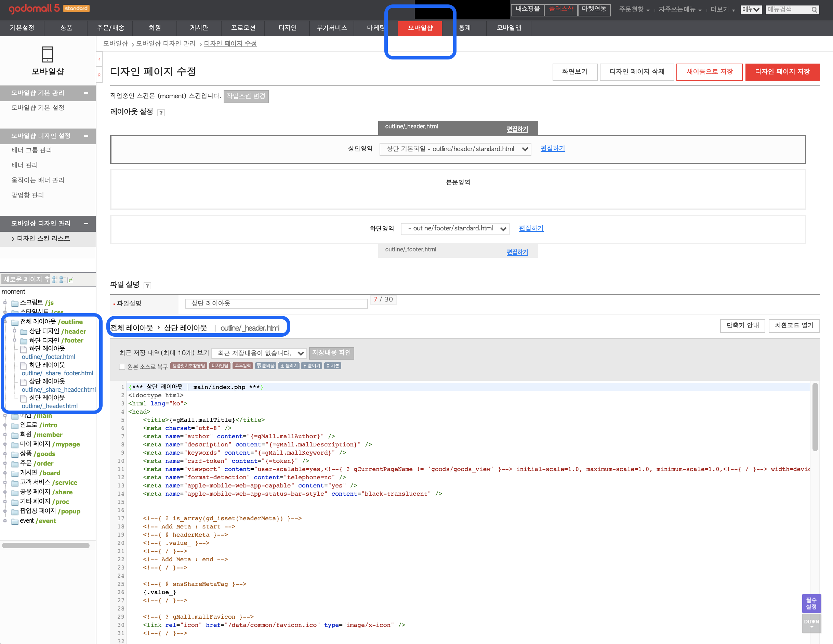Click the 템플릿기초활용팁 tag button
The width and height of the screenshot is (833, 644).
[x=189, y=366]
